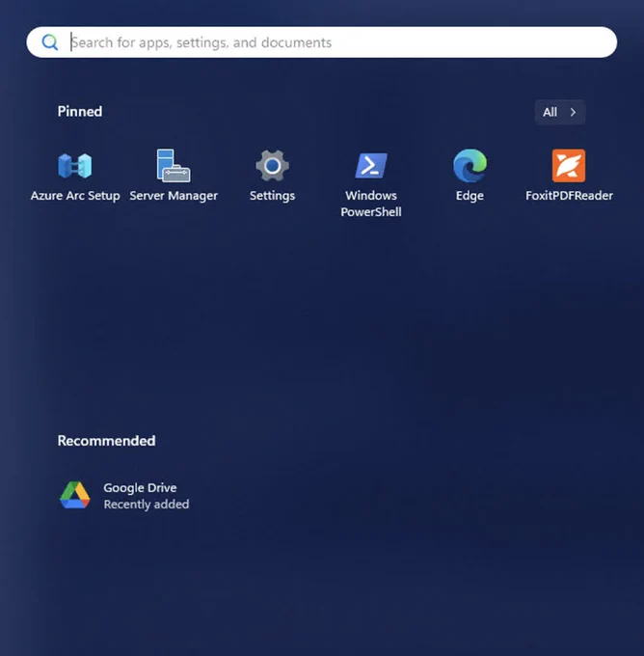This screenshot has width=644, height=656.
Task: Open Azure Arc Setup pinned app
Action: tap(75, 176)
